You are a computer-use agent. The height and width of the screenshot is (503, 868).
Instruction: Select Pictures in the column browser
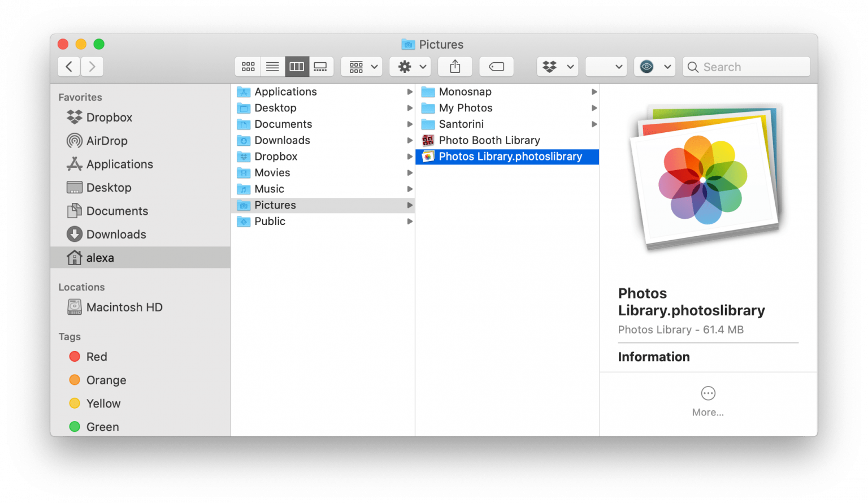coord(275,205)
